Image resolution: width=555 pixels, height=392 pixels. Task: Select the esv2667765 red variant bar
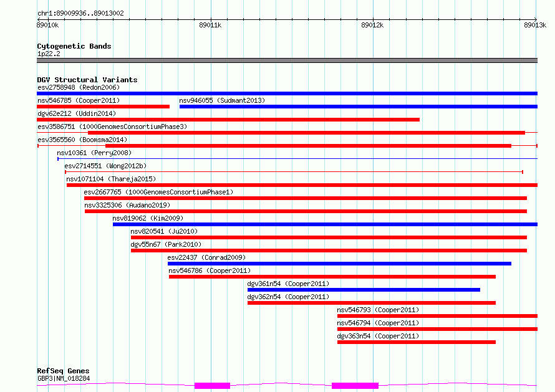click(x=306, y=198)
